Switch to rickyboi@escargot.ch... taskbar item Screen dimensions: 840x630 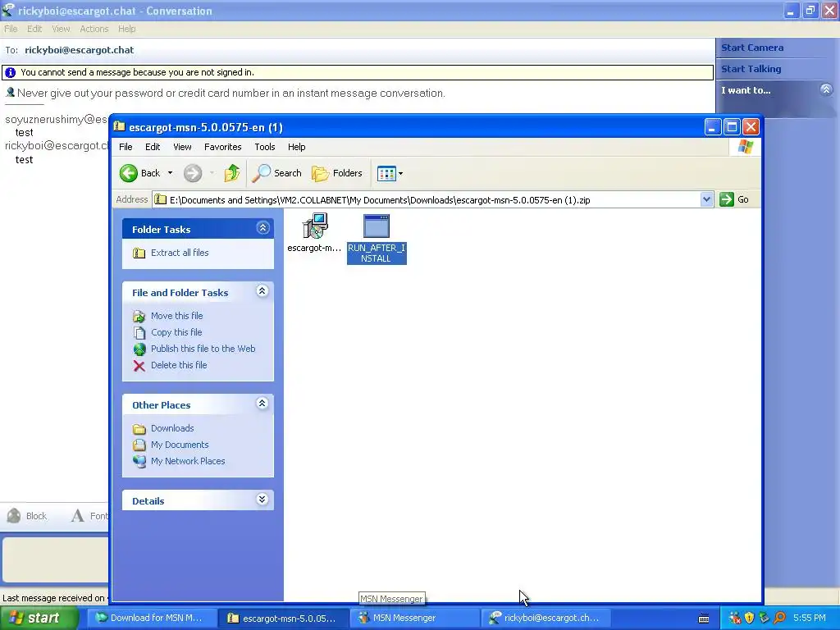[546, 618]
